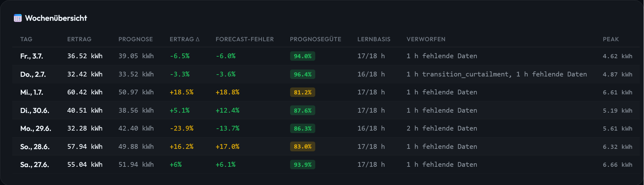
Task: Click the -23.9% Ertrag delta value
Action: click(181, 128)
